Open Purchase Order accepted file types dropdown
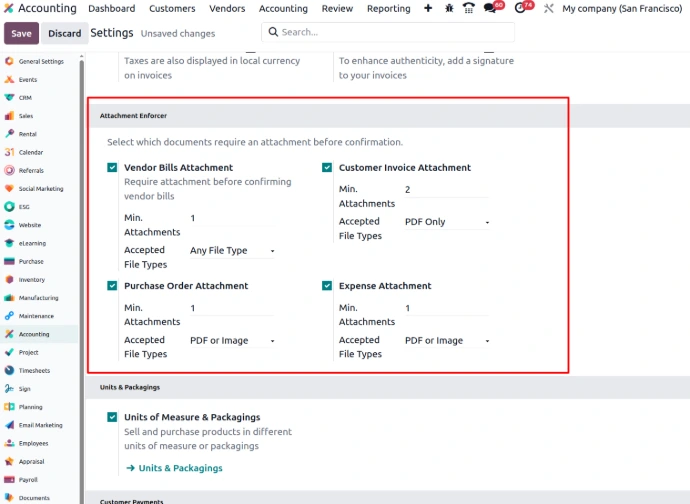The width and height of the screenshot is (690, 504). (x=232, y=341)
